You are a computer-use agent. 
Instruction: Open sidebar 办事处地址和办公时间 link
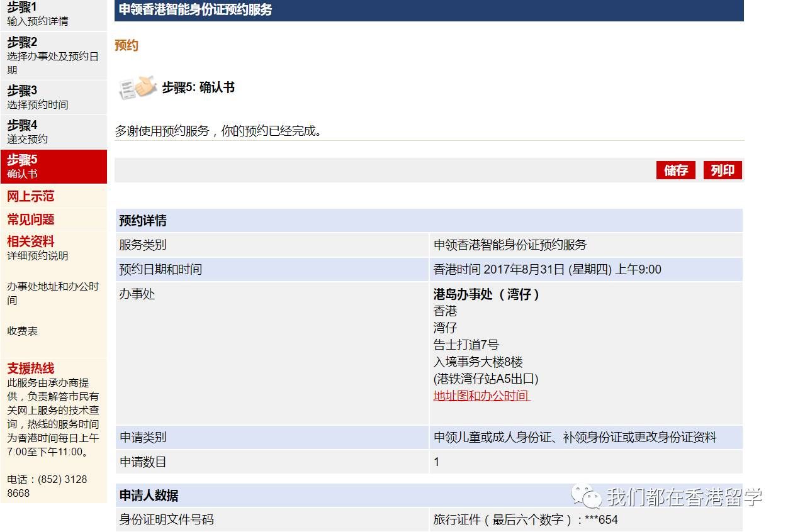[x=53, y=293]
